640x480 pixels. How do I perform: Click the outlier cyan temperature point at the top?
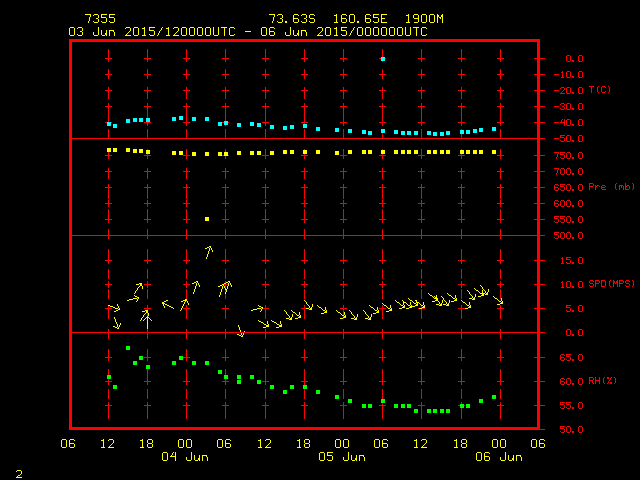(x=382, y=59)
